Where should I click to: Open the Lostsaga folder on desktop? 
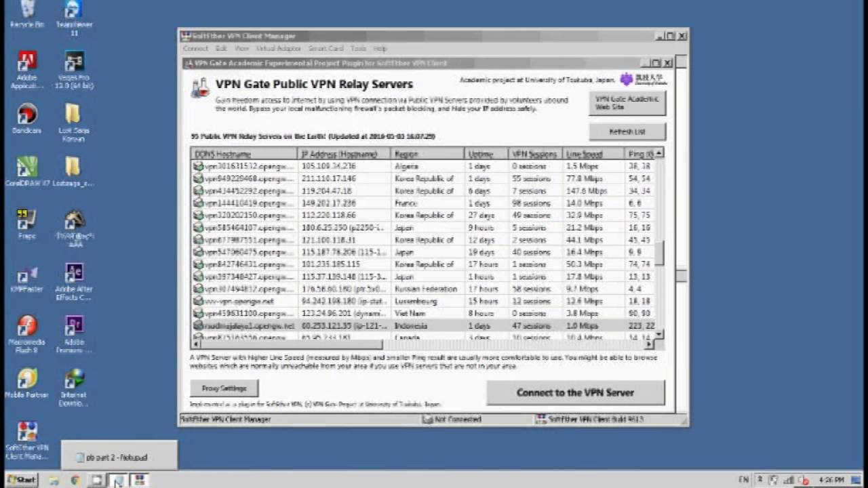(73, 172)
